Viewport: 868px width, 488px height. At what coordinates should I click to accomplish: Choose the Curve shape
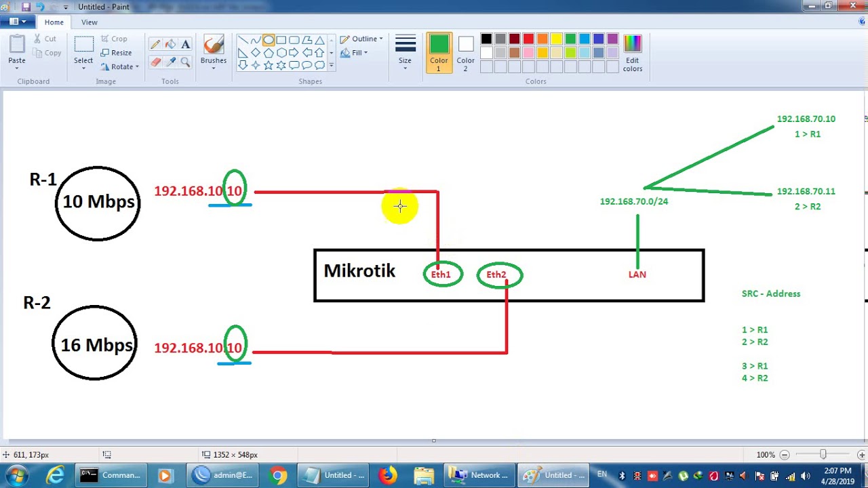256,40
